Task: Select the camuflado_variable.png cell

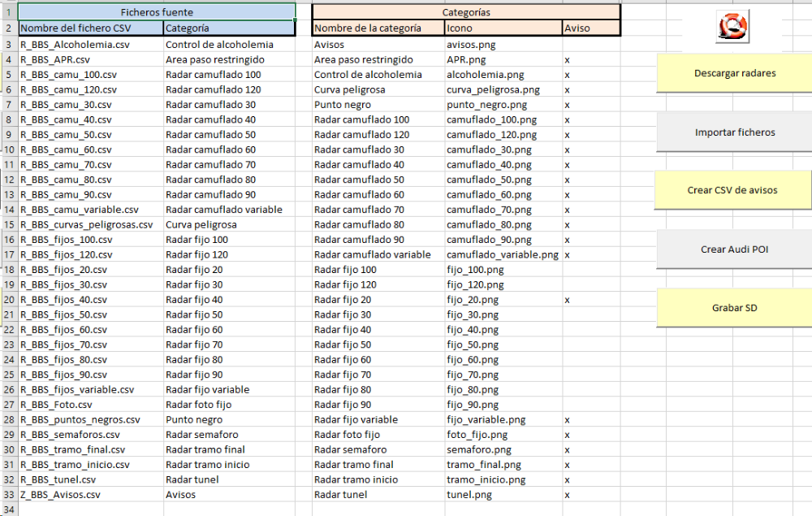Action: 502,254
